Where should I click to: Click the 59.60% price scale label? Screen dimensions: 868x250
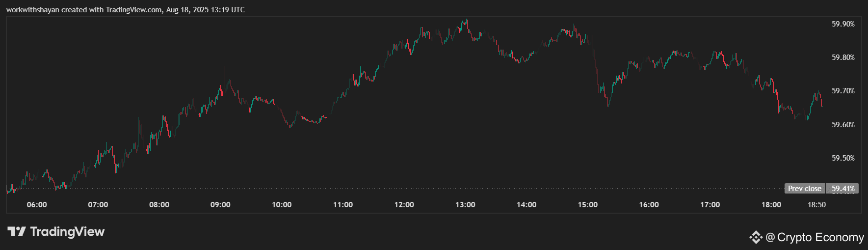pos(843,125)
